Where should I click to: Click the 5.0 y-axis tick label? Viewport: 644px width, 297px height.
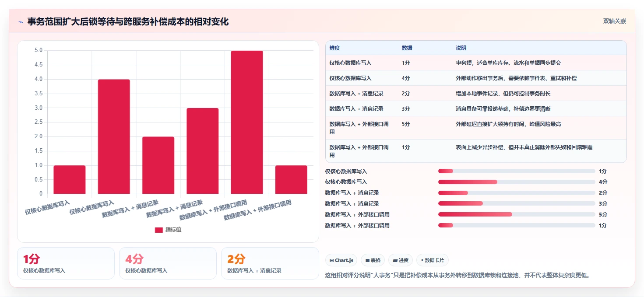(x=39, y=50)
